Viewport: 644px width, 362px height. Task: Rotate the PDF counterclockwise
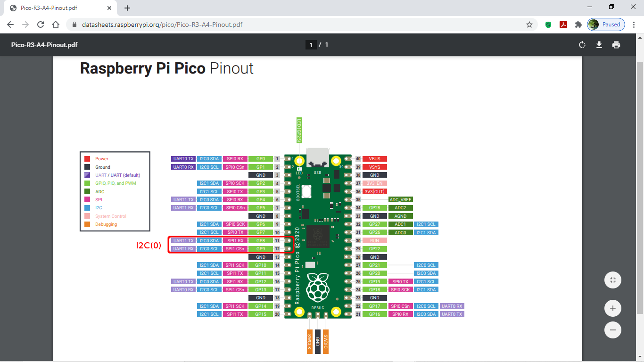point(582,45)
